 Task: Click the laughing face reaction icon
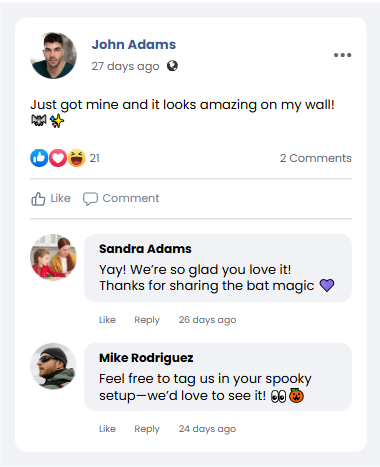click(77, 158)
